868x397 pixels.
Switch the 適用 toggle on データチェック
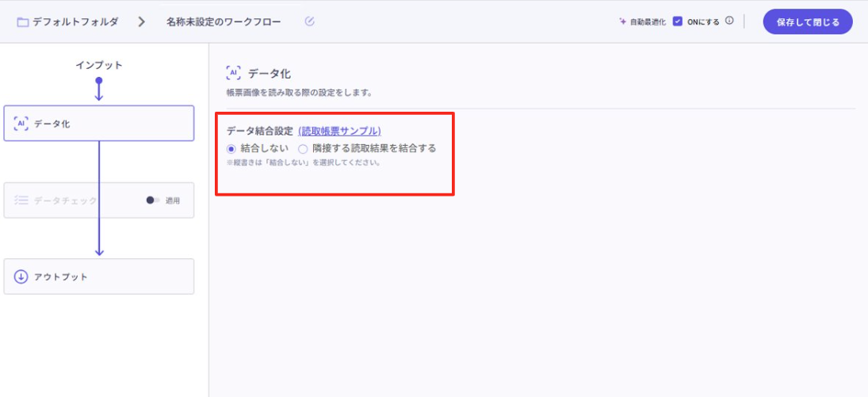[153, 200]
